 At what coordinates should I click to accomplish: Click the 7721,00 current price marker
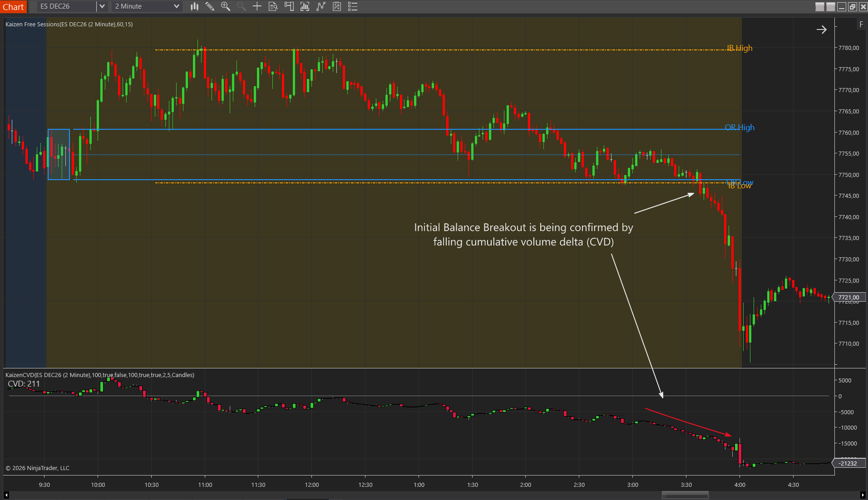pyautogui.click(x=849, y=298)
